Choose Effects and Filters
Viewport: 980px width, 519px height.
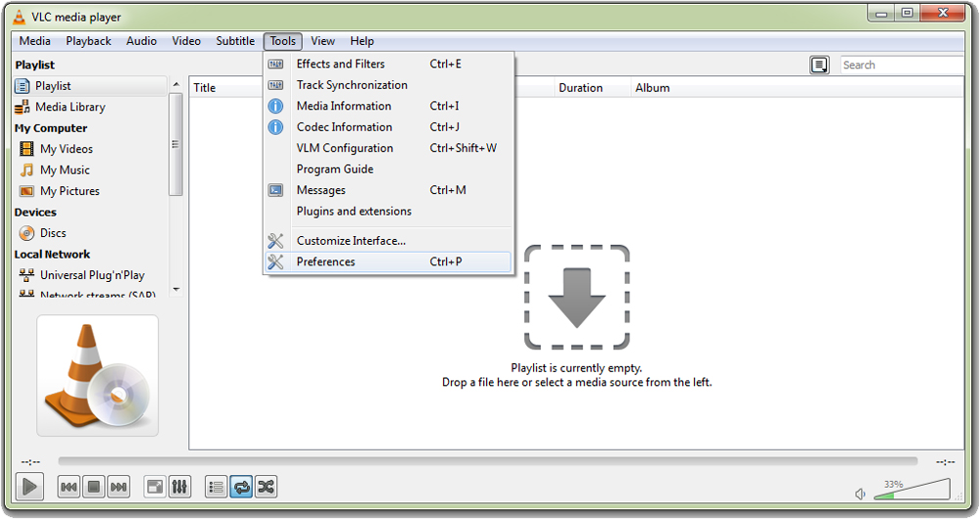click(387, 64)
